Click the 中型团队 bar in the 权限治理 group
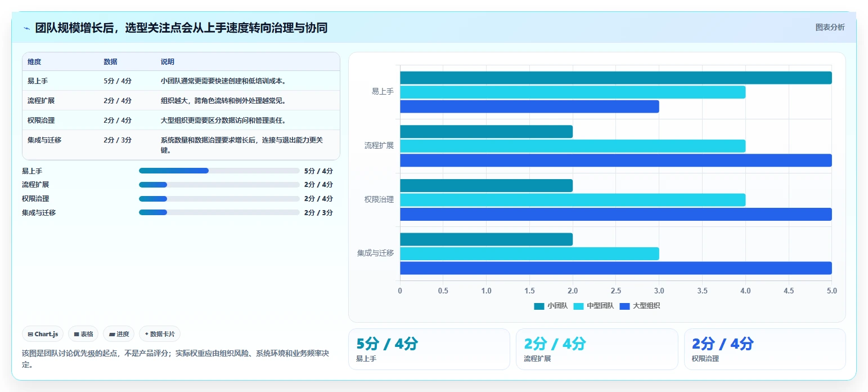The width and height of the screenshot is (868, 392). point(573,200)
